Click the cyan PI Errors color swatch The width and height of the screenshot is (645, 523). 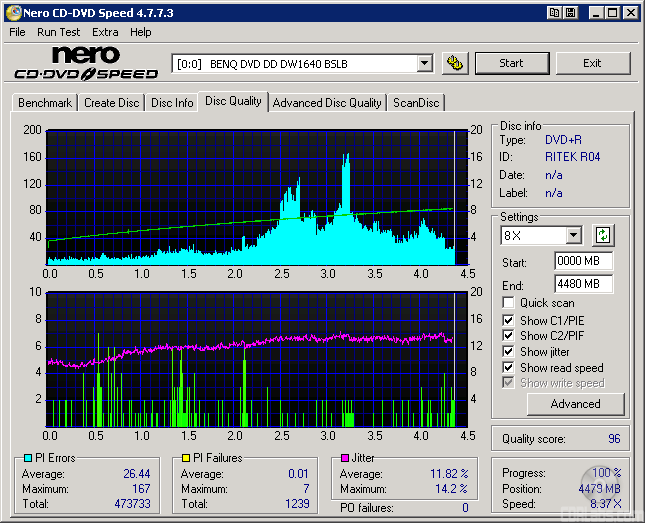[x=27, y=458]
